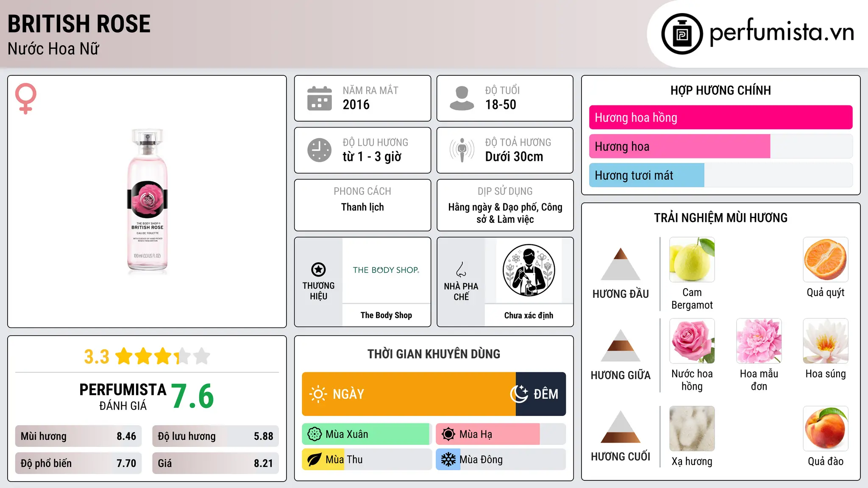Click the longevity value từ 1 - 3 giờ
Screen dimensions: 868x488
point(372,157)
